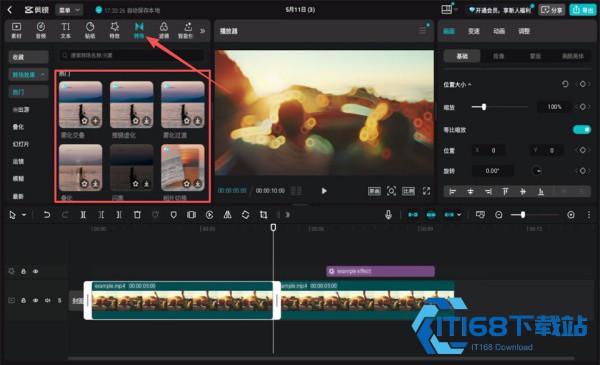Enter fullscreen preview
Image resolution: width=600 pixels, height=365 pixels.
pos(426,191)
